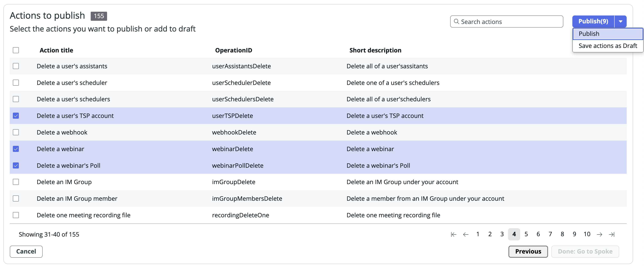Screen dimensions: 644x266
Task: Click 'Delete a member from an IM Group' description
Action: pos(425,198)
